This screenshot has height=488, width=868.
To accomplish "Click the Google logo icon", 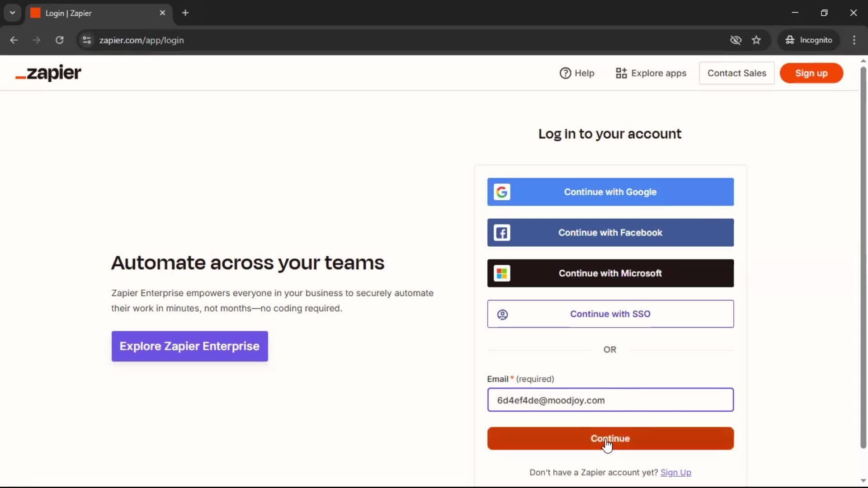I will click(x=502, y=192).
